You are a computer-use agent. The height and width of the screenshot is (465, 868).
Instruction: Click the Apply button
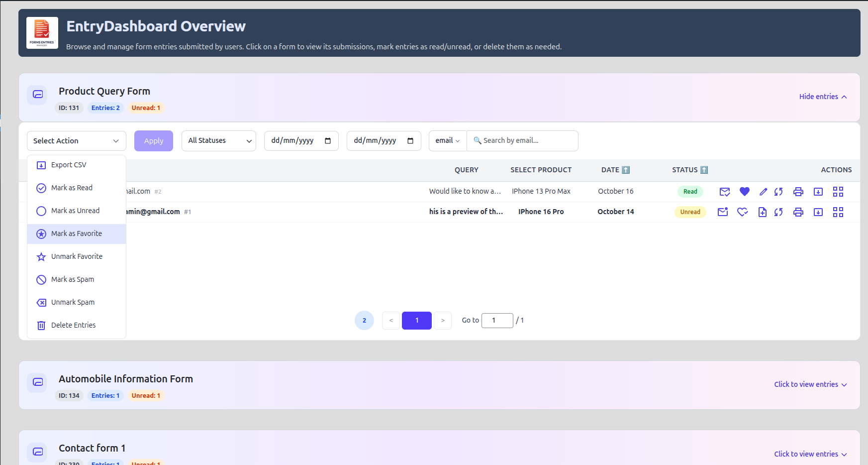(x=153, y=140)
